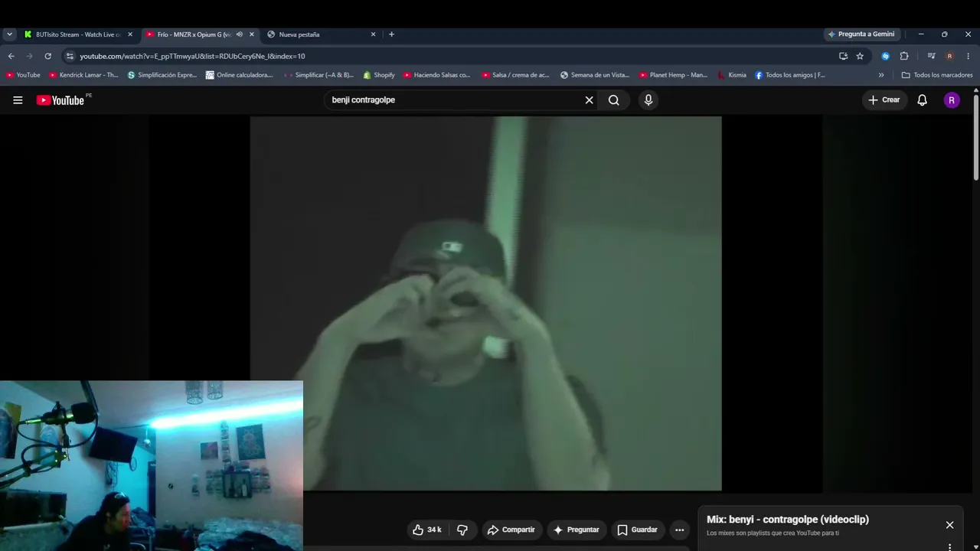Open the Shazam extension icon

[x=885, y=56]
